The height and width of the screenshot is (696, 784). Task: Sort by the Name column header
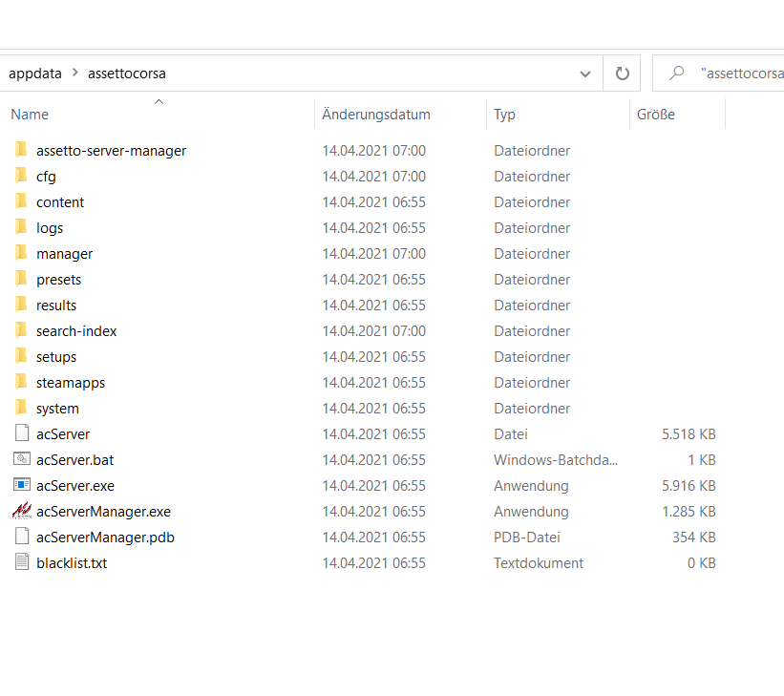(30, 115)
